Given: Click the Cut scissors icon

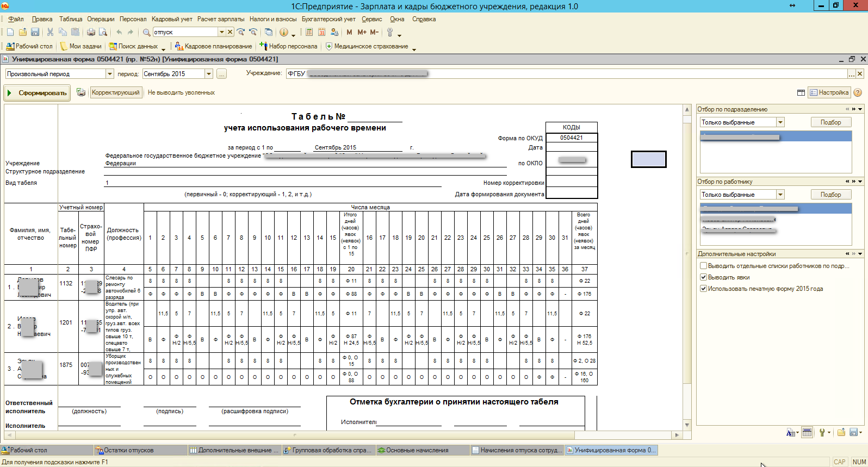Looking at the screenshot, I should pos(50,32).
